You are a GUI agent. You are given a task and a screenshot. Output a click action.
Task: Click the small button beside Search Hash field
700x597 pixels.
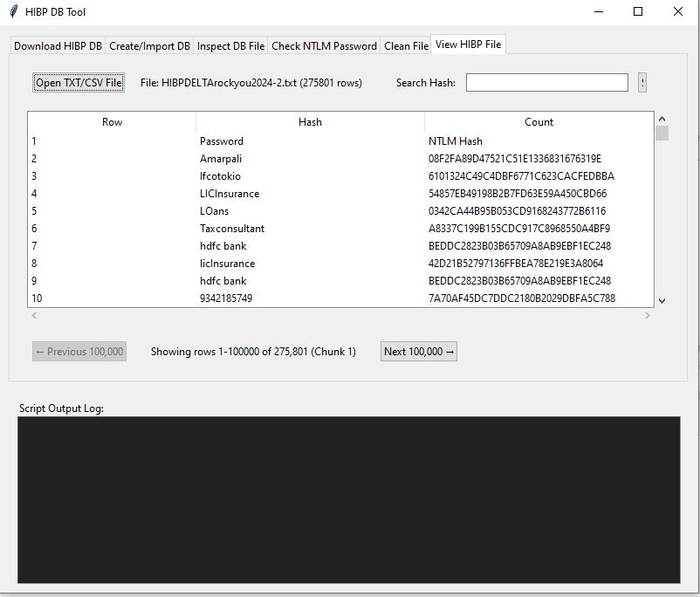point(642,83)
